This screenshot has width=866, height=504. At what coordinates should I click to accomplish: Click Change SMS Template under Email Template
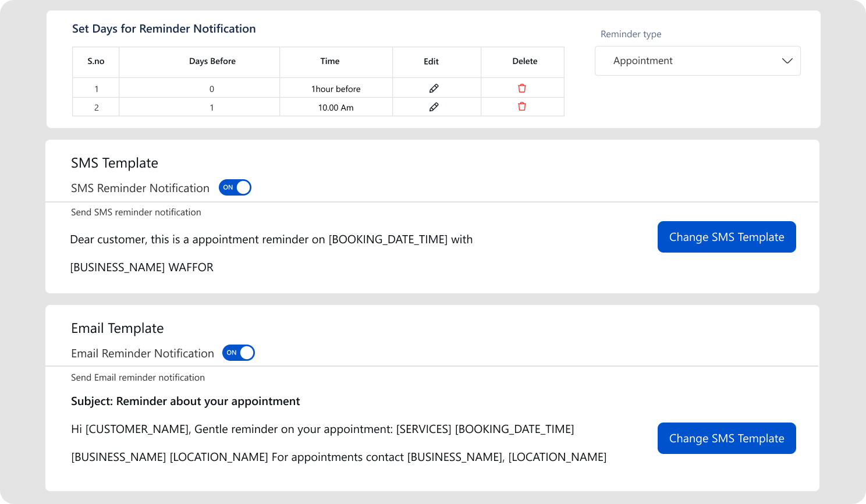tap(726, 438)
